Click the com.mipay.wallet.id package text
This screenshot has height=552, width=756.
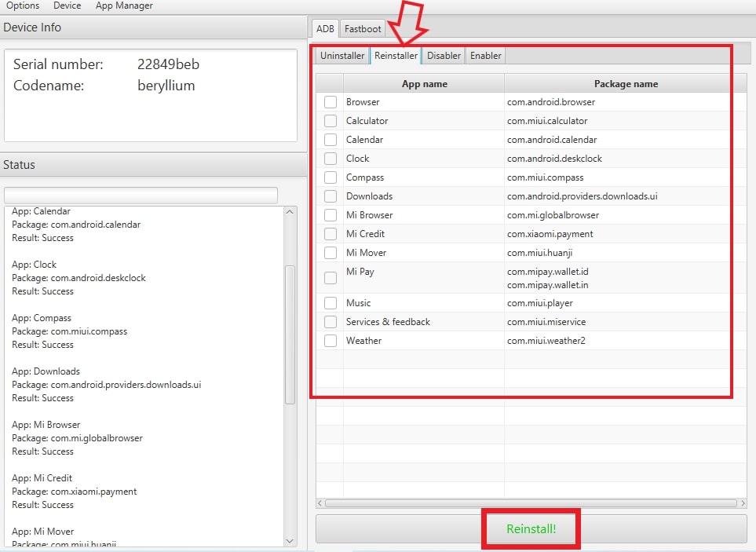(548, 272)
